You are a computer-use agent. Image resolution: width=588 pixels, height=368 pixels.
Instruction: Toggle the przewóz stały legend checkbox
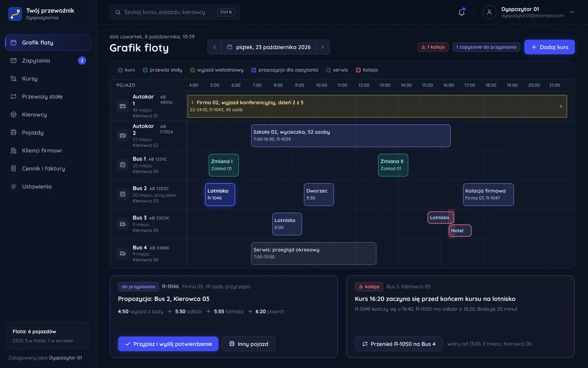pos(145,70)
